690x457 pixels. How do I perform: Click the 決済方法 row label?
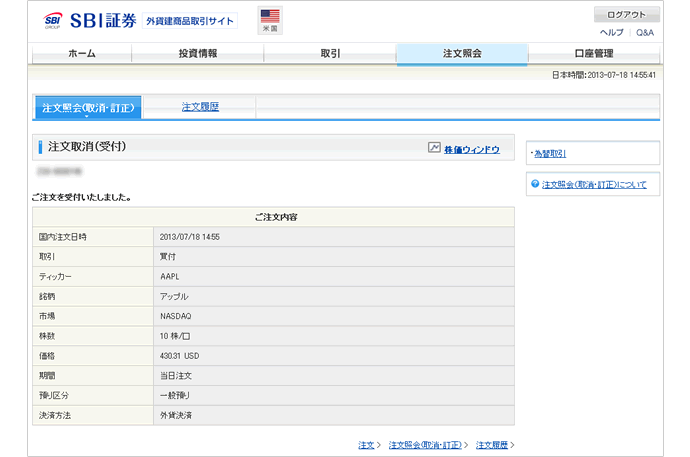(55, 415)
